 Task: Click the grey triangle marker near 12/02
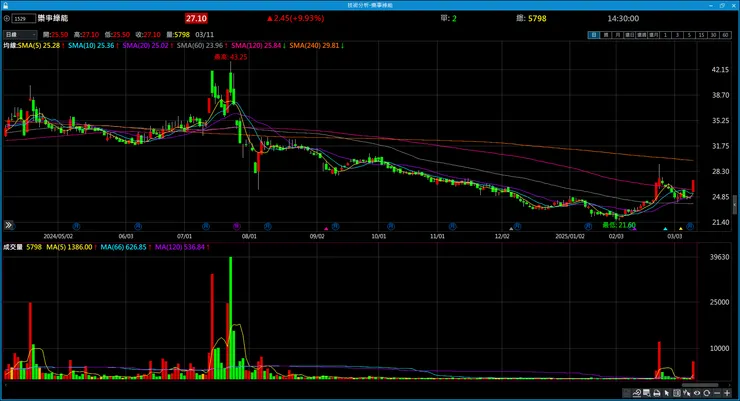click(x=511, y=229)
